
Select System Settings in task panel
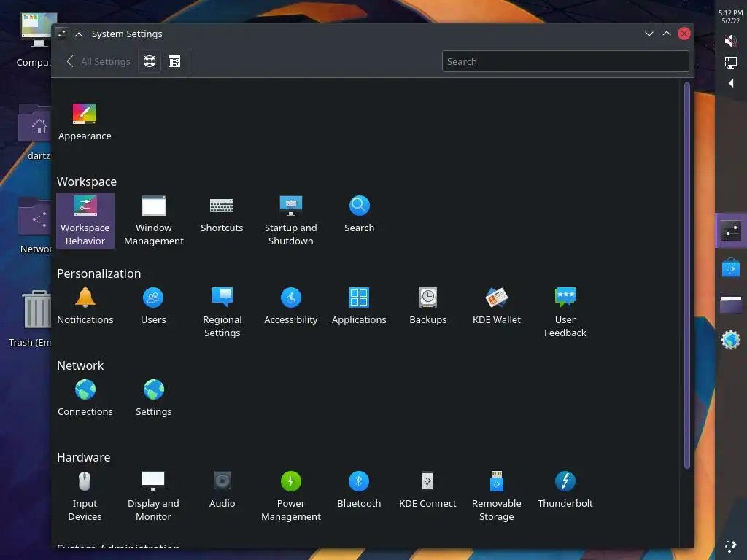731,231
